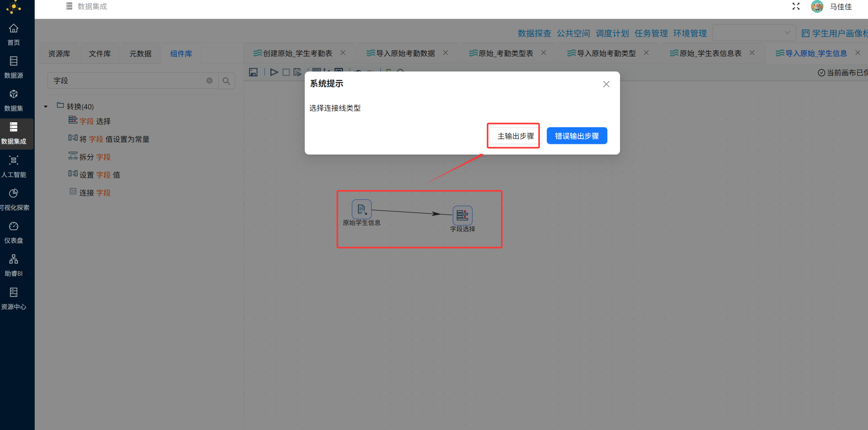Screen dimensions: 868x430
Task: Click the app logo at top left
Action: [14, 7]
